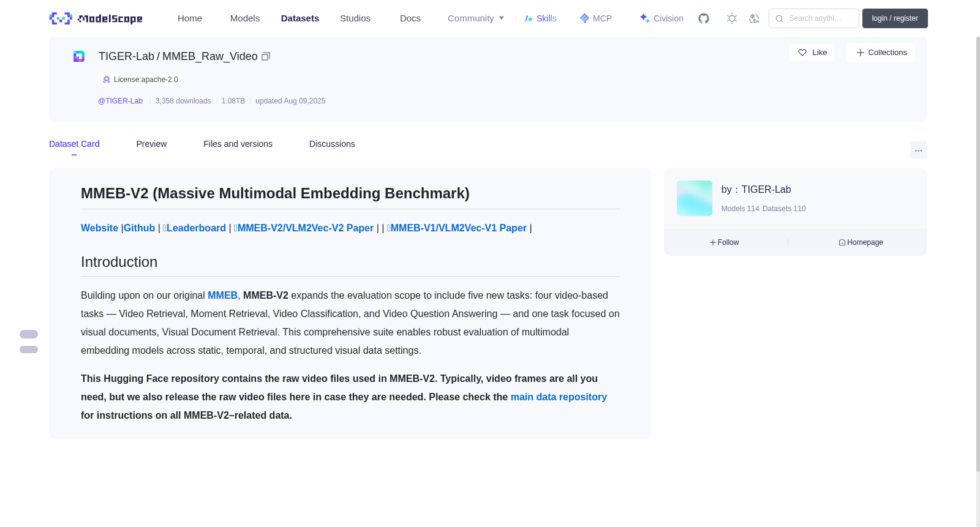The image size is (980, 527).
Task: Select the Models 114 count
Action: coord(741,209)
